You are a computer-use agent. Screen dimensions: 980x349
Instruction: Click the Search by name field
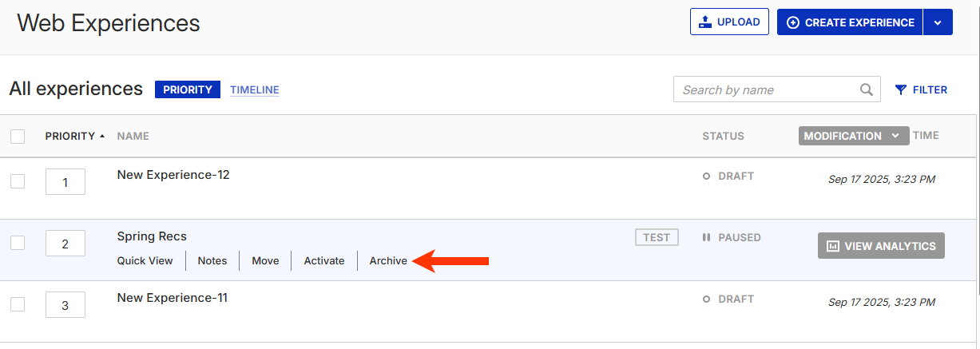tap(776, 89)
